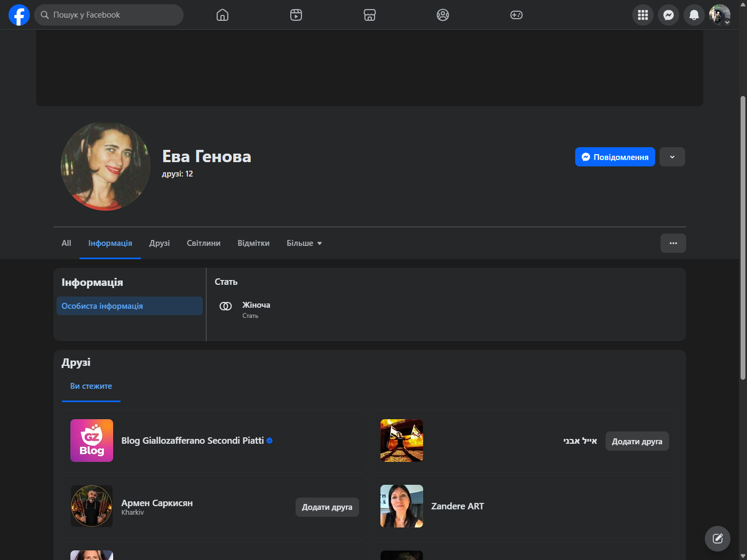Open Blog Giallozafferano Secondi Piatti link
The height and width of the screenshot is (560, 747).
[193, 441]
